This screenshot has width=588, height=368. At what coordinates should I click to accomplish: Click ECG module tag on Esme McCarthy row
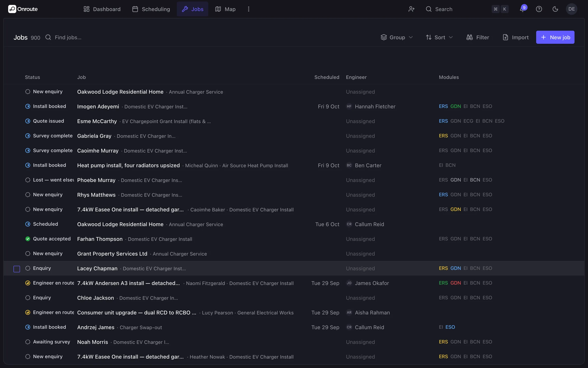click(x=468, y=121)
